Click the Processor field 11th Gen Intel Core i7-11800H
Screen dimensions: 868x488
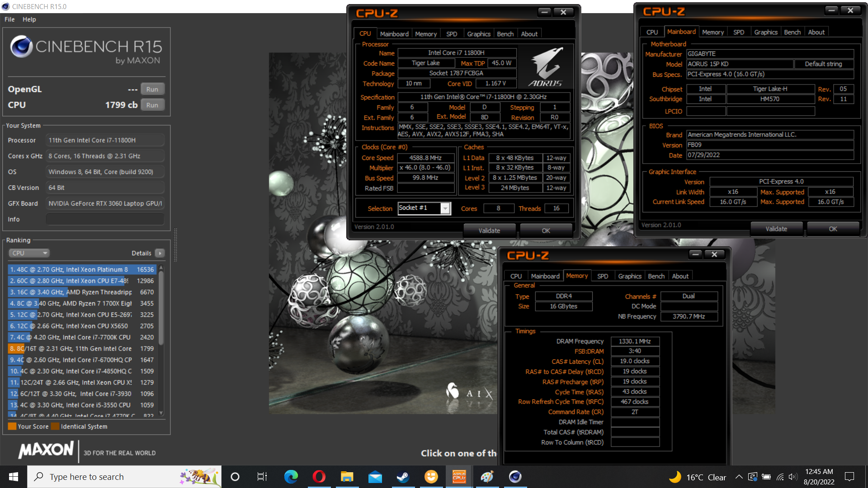(105, 140)
